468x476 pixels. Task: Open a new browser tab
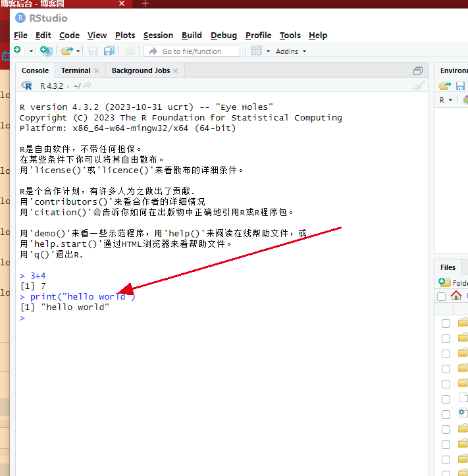(x=145, y=3)
